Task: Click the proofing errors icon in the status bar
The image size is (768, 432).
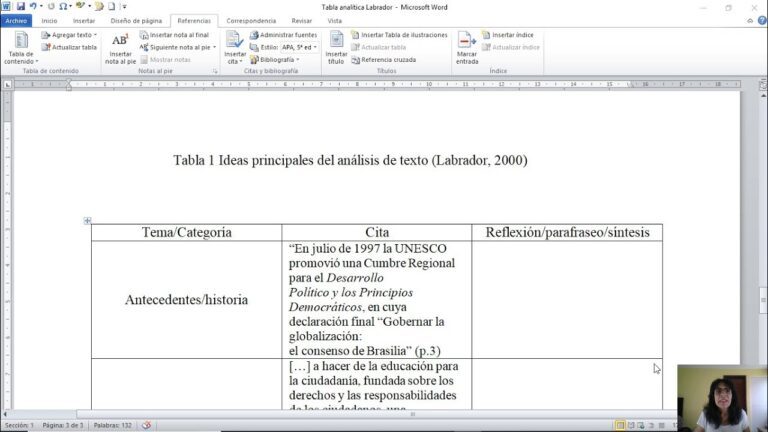Action: tap(146, 425)
